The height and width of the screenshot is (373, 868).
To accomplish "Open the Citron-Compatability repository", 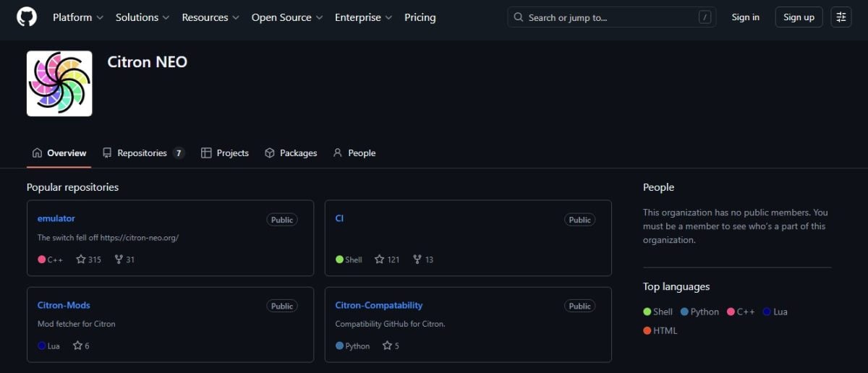I will 379,305.
